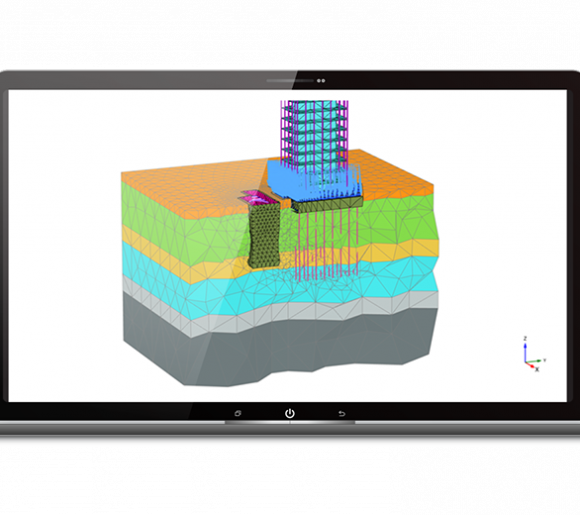
Task: Select the orange top soil layer
Action: (178, 192)
